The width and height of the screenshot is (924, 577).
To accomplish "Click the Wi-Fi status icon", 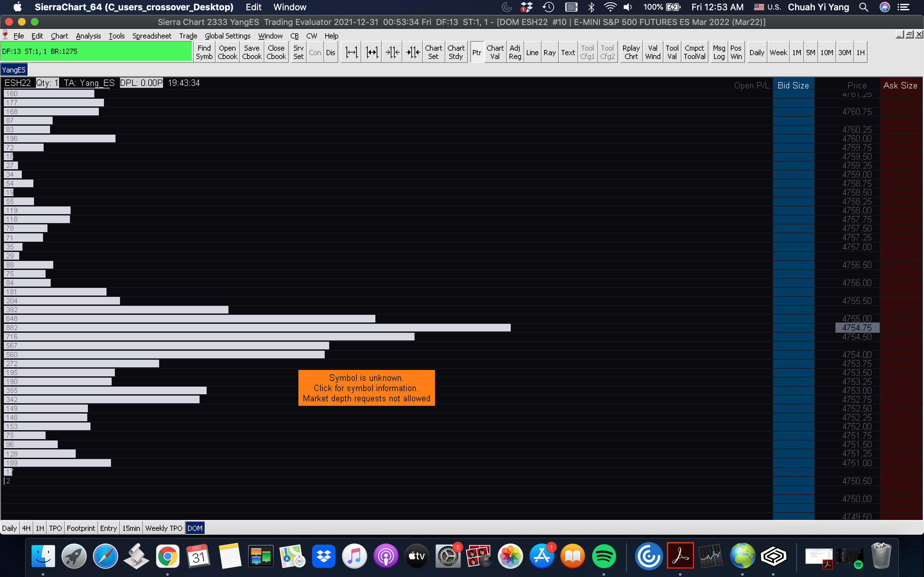I will pos(610,7).
